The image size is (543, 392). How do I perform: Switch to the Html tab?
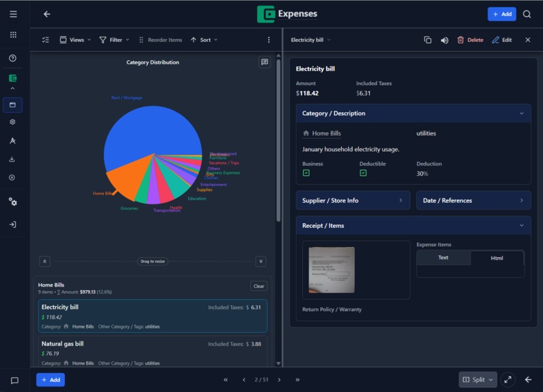(x=496, y=258)
